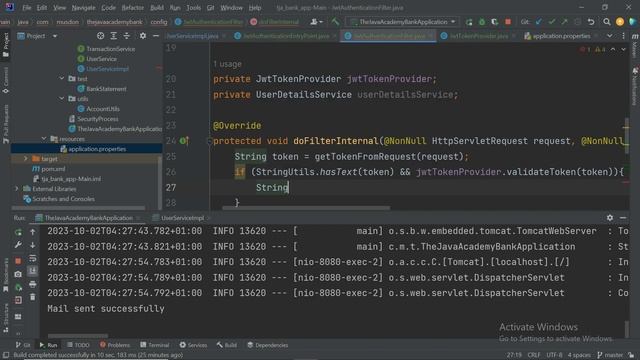
Task: Collapse the test folder in Project tree
Action: click(62, 78)
